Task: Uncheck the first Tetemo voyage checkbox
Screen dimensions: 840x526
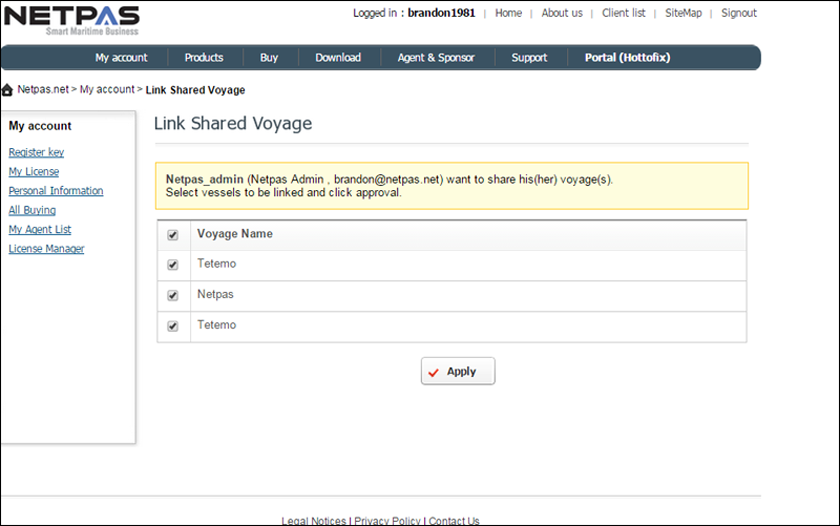Action: click(172, 265)
